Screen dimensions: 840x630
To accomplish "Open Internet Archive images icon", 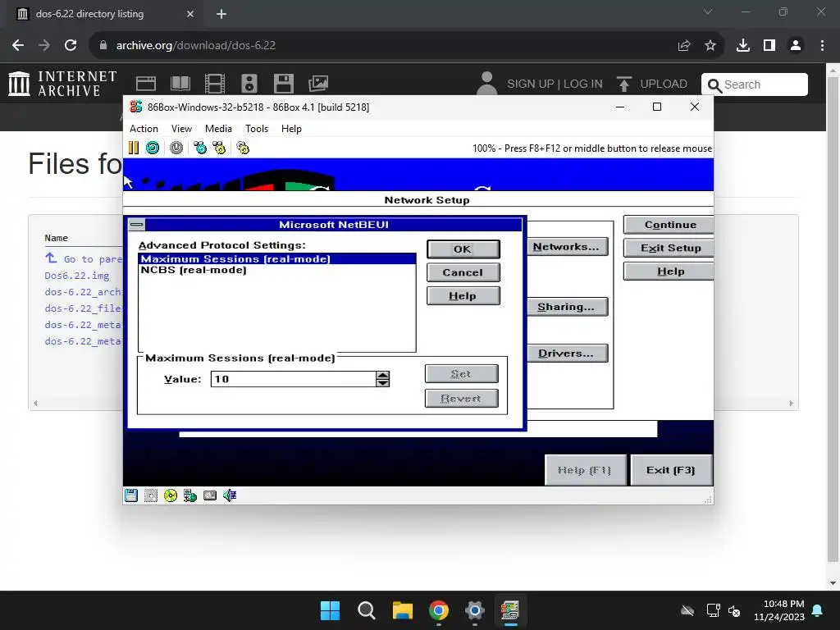I will click(318, 84).
